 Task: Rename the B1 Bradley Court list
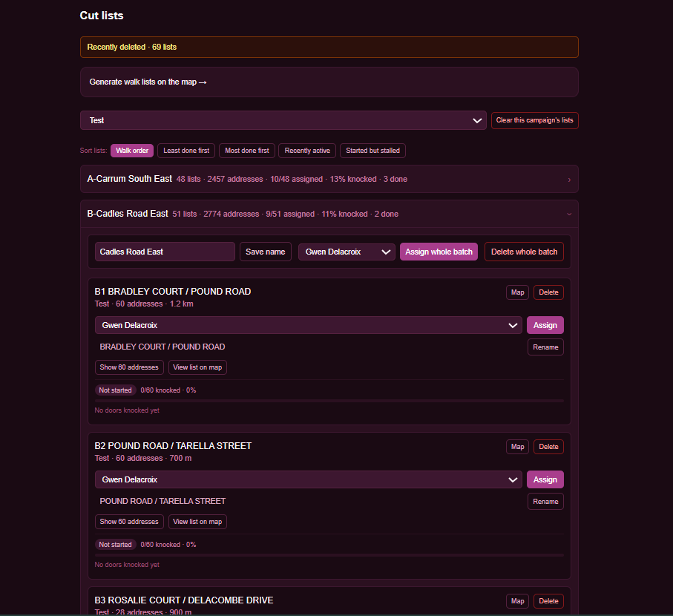545,347
